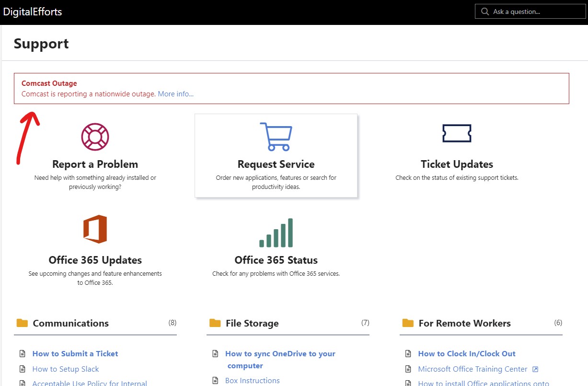Click the Support page heading
The height and width of the screenshot is (386, 588).
[x=41, y=44]
